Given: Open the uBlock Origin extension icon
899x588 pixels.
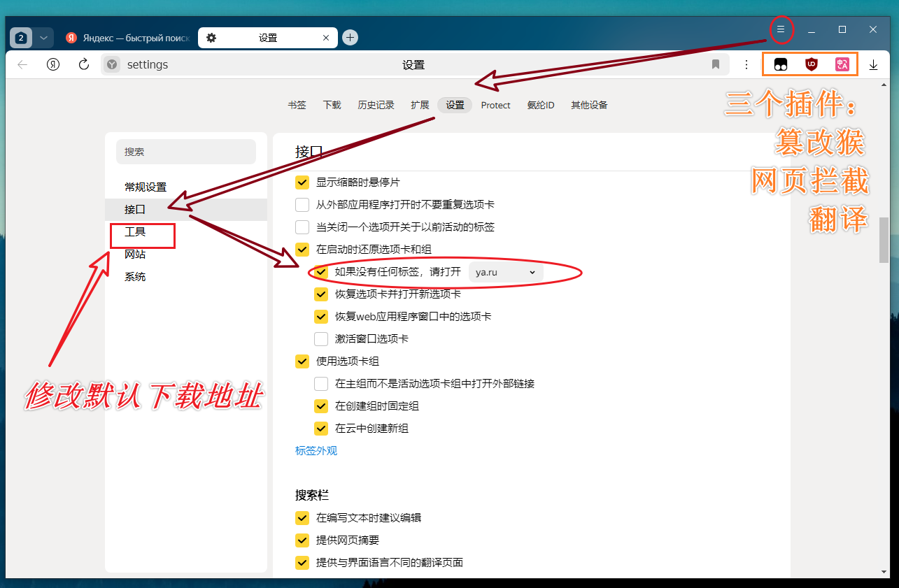Looking at the screenshot, I should click(812, 65).
